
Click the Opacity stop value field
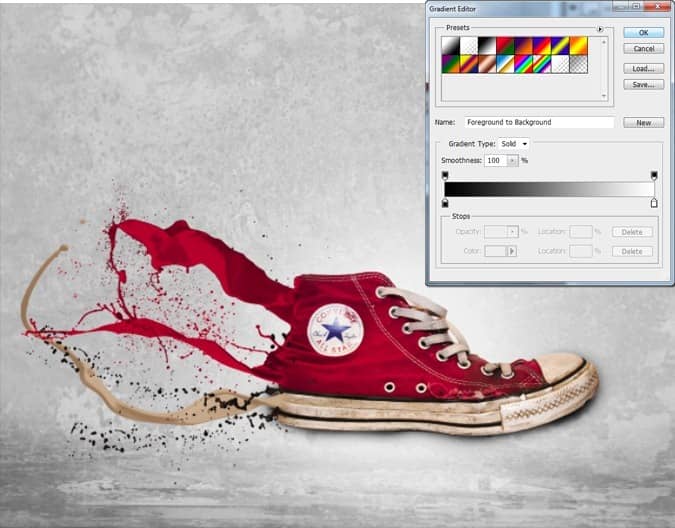tap(495, 232)
